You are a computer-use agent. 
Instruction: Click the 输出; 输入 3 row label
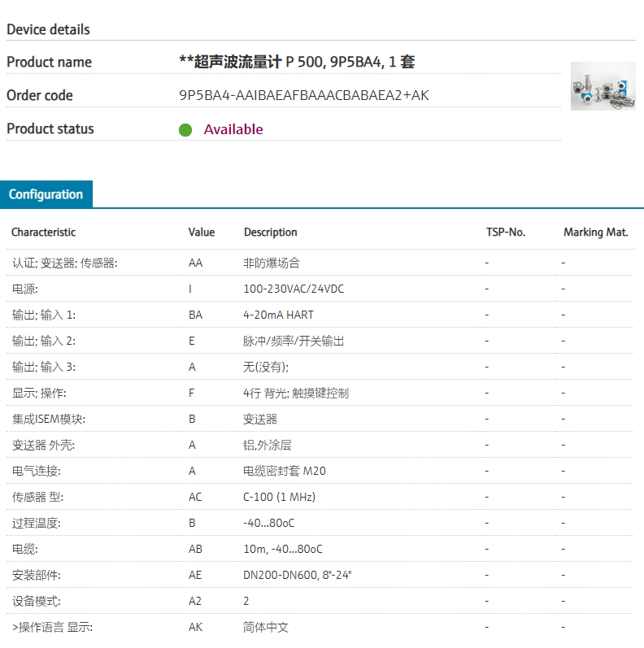(x=44, y=367)
